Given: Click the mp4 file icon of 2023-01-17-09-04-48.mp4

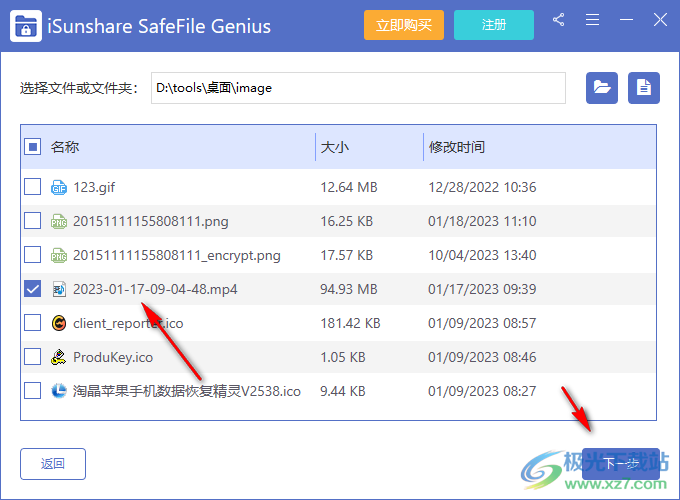Looking at the screenshot, I should pos(59,289).
